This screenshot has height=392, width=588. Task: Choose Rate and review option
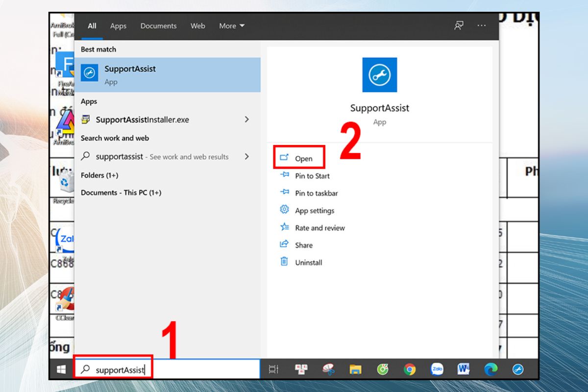pos(320,228)
